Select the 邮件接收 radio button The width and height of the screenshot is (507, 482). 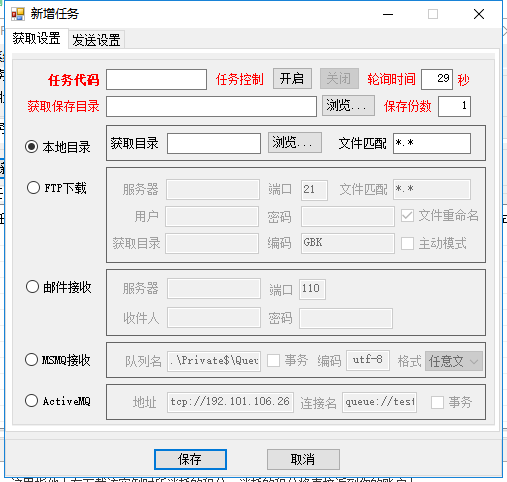click(32, 287)
